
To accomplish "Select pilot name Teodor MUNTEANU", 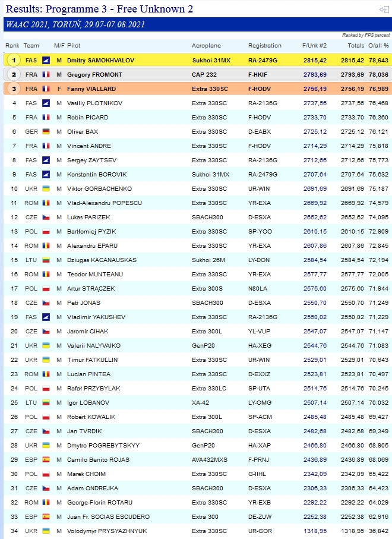I will pyautogui.click(x=95, y=275).
